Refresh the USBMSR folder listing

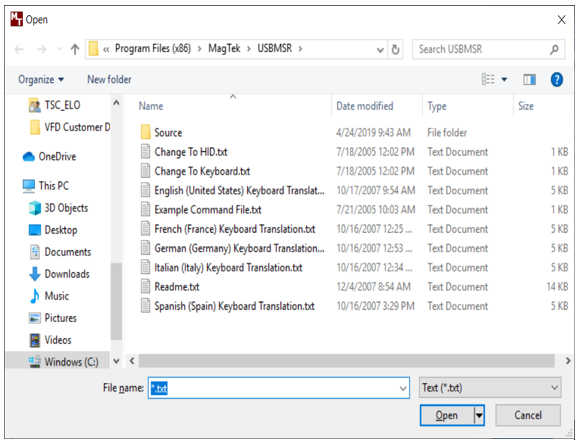tap(395, 49)
